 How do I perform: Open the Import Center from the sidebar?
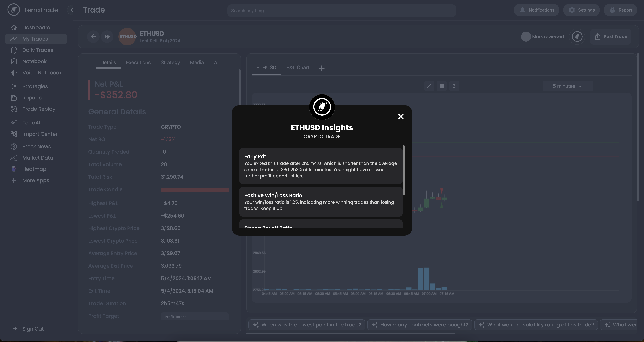click(40, 134)
